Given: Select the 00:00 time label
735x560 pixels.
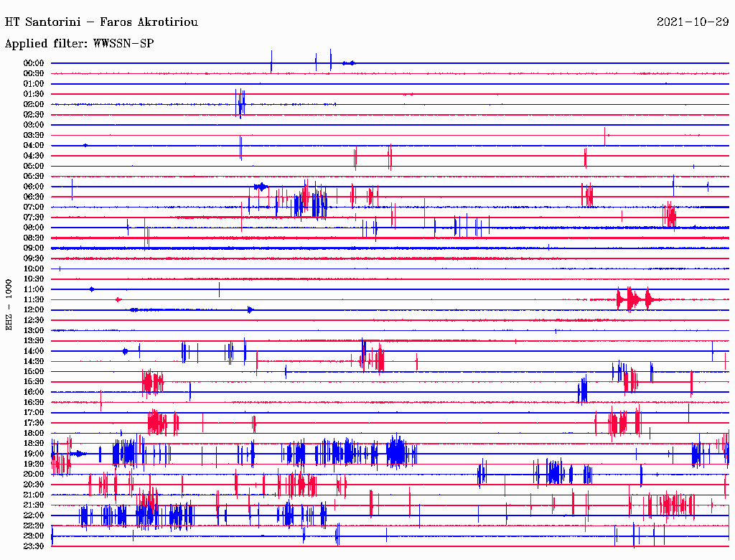Looking at the screenshot, I should pyautogui.click(x=34, y=63).
